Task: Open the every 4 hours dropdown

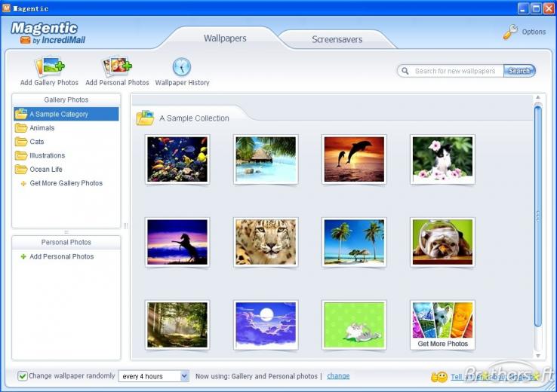Action: pos(154,376)
